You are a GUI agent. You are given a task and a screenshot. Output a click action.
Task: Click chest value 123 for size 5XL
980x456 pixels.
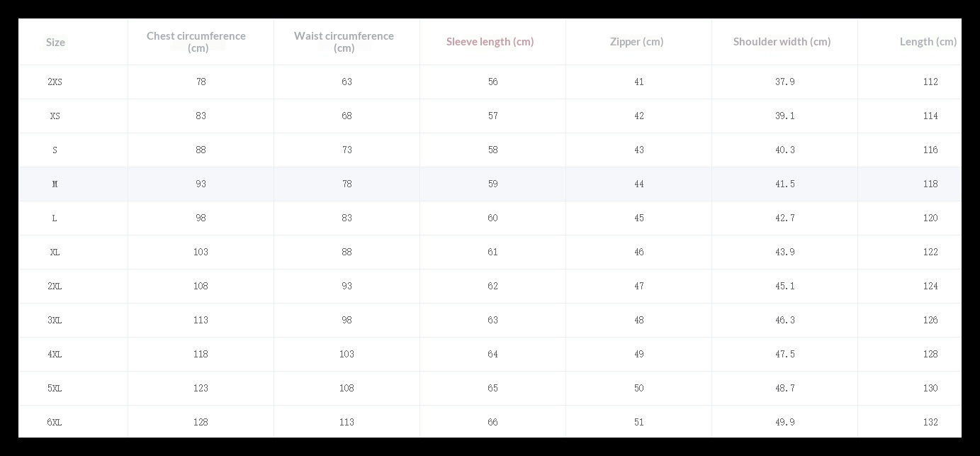[x=201, y=388]
